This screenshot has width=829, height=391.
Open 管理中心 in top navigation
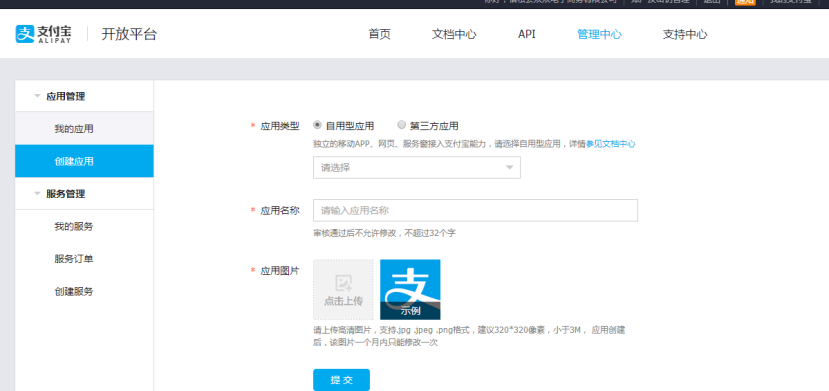[600, 34]
